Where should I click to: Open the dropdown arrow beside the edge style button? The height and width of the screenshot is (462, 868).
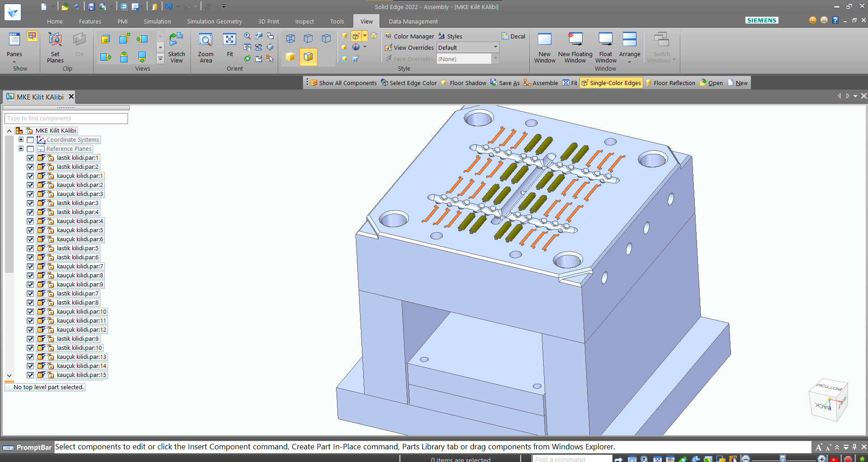point(365,36)
